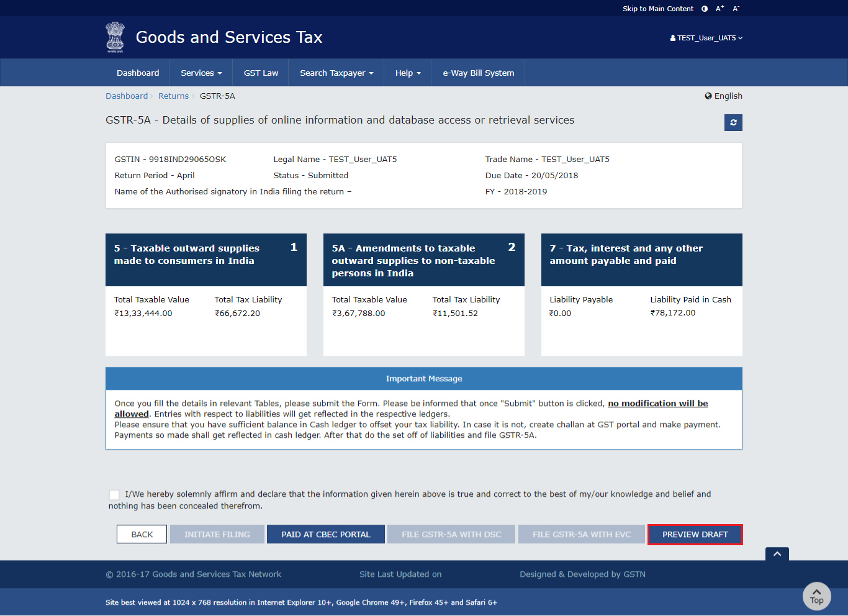The height and width of the screenshot is (616, 848).
Task: Open the Search Taxpayer dropdown
Action: (336, 73)
